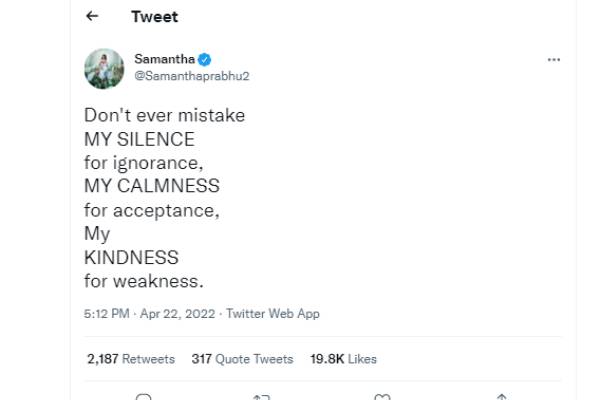Click the Tweet header title
Screen dimensions: 600x400
point(153,17)
